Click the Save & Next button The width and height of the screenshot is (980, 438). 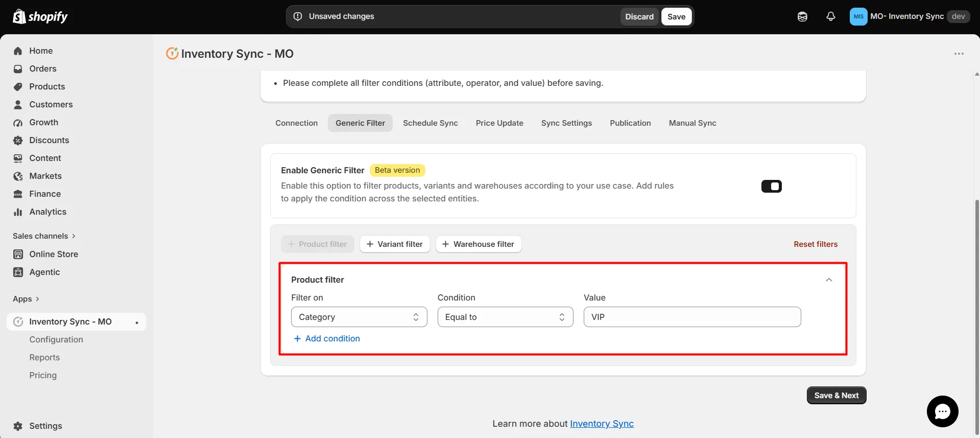pos(836,396)
